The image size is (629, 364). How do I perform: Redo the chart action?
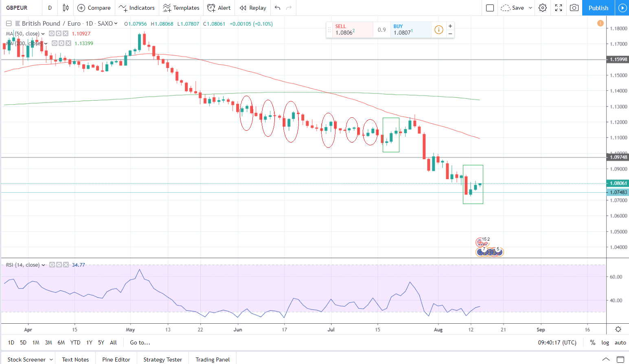[289, 8]
